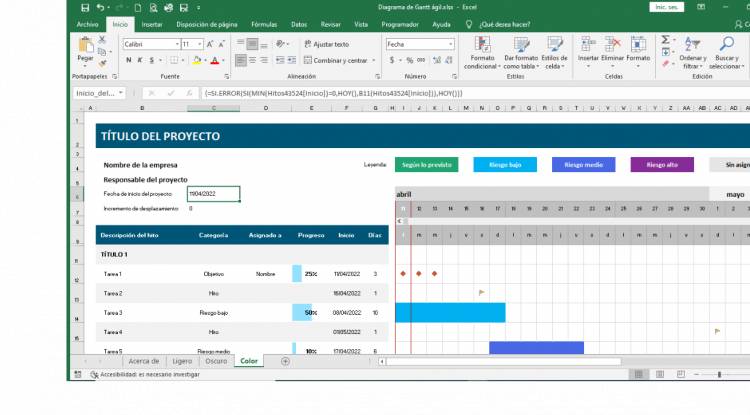Click the increase decimals icon
Image resolution: width=750 pixels, height=415 pixels.
point(437,60)
